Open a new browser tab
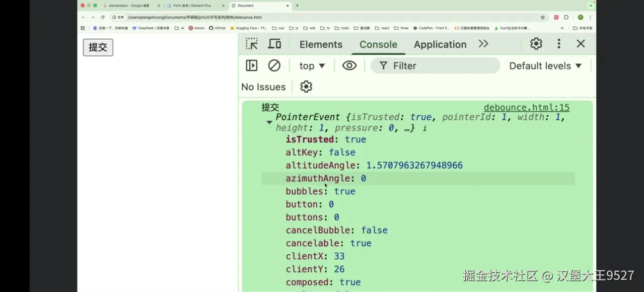This screenshot has height=292, width=644. pyautogui.click(x=297, y=6)
